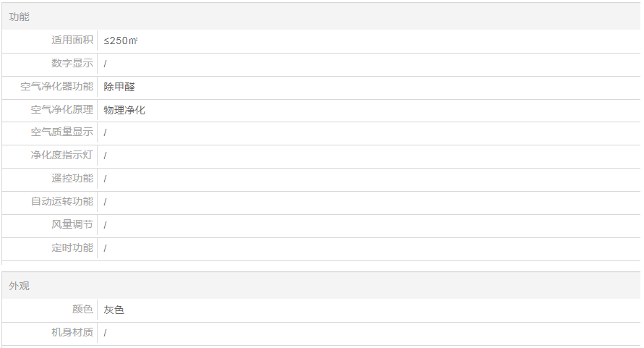Click the 数字显示 label
This screenshot has height=348, width=644.
click(72, 64)
